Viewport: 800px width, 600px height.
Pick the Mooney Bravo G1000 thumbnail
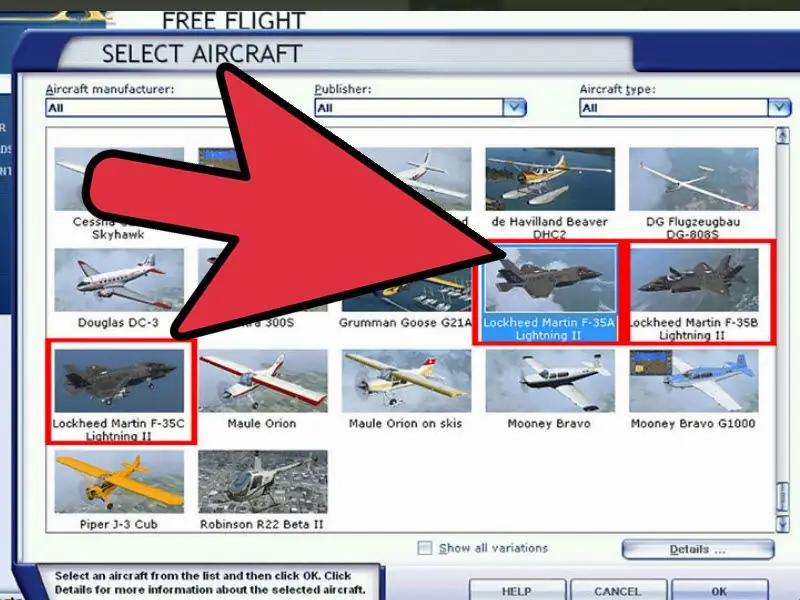point(693,381)
